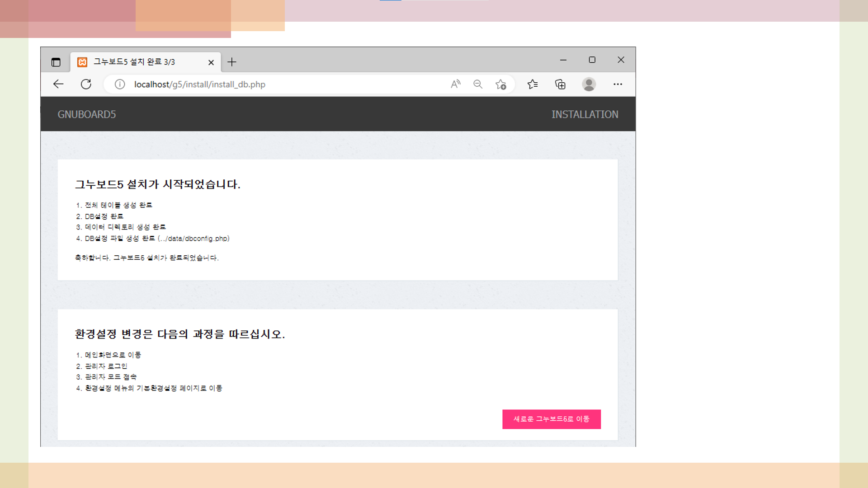Screen dimensions: 868x488
Task: Click the browser back arrow
Action: pos(58,84)
